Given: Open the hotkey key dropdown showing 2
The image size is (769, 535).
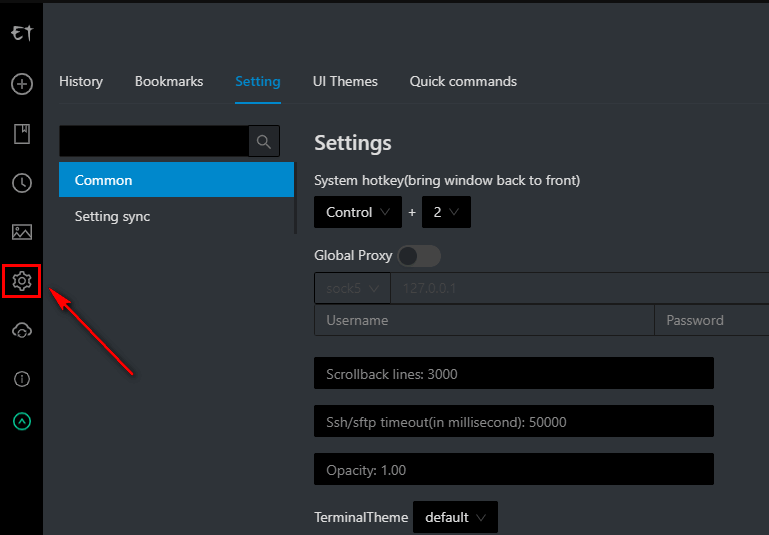Looking at the screenshot, I should (x=446, y=212).
